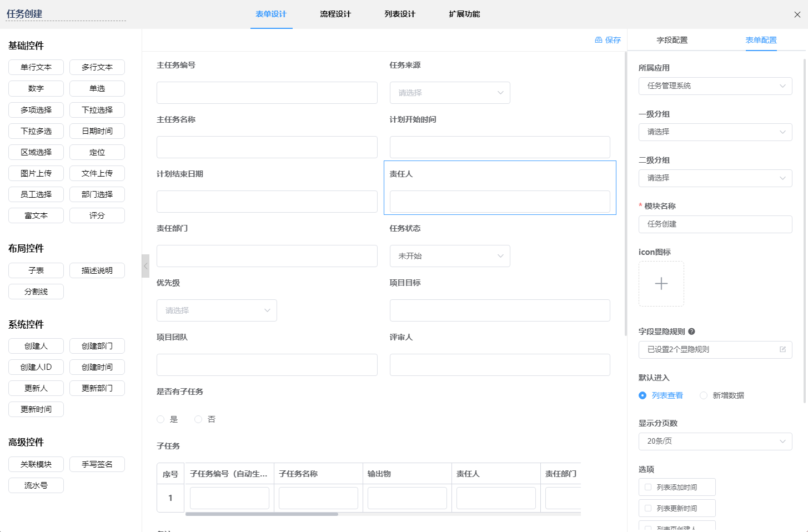Choose 是 for 是否有子任务

click(160, 419)
